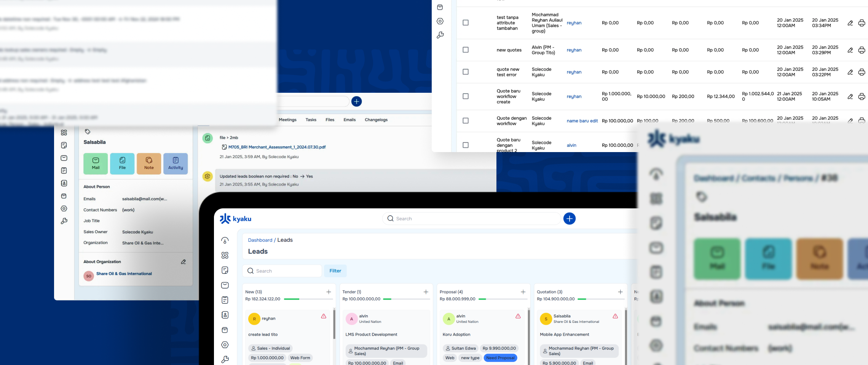Tick checkbox for 'new quotes' row

(x=465, y=50)
